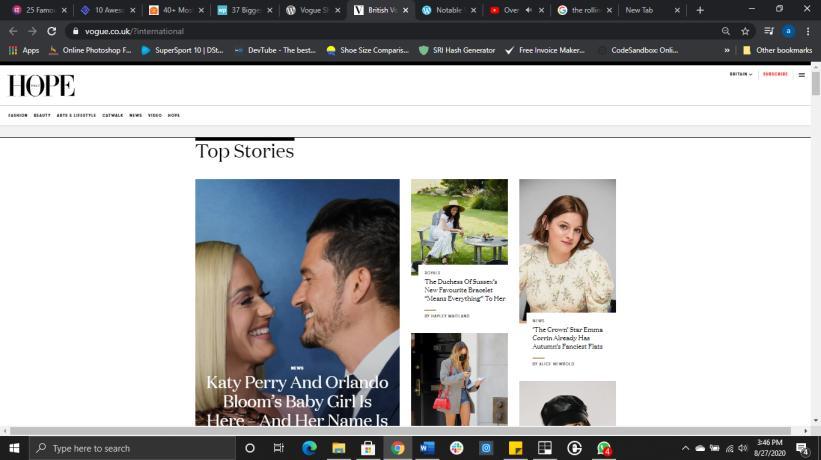
Task: Open Microsoft Word from the taskbar
Action: point(427,448)
